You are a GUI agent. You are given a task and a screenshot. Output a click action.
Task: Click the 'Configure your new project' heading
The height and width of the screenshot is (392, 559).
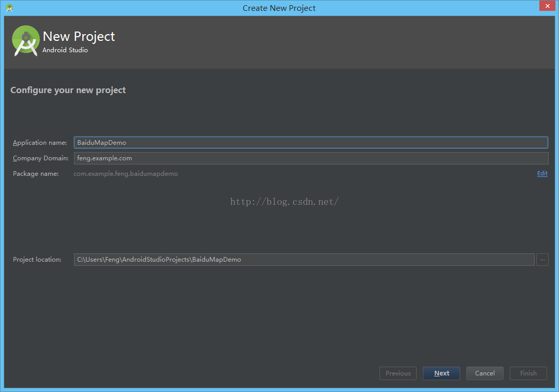(68, 90)
